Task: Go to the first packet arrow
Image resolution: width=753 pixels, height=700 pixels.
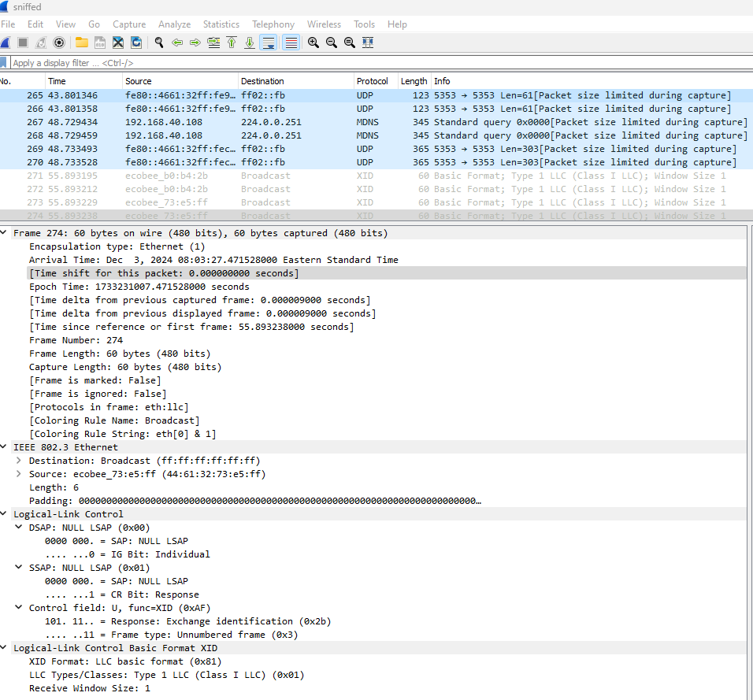Action: 231,42
